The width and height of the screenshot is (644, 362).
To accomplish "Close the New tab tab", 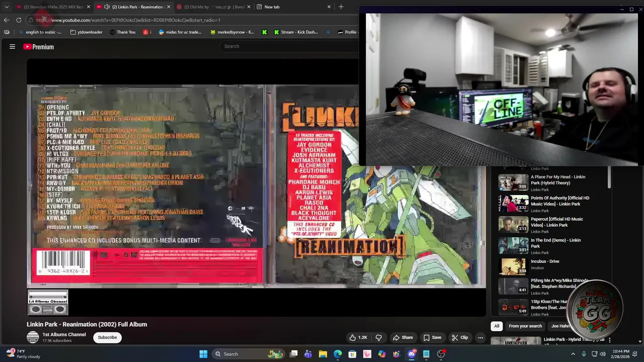I will [x=329, y=7].
